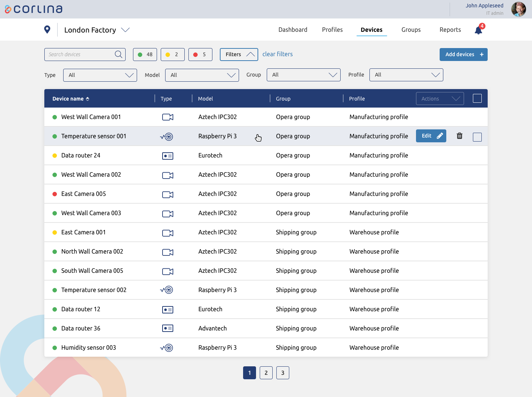Go to page 1 of results
Viewport: 532px width, 397px height.
[x=249, y=373]
